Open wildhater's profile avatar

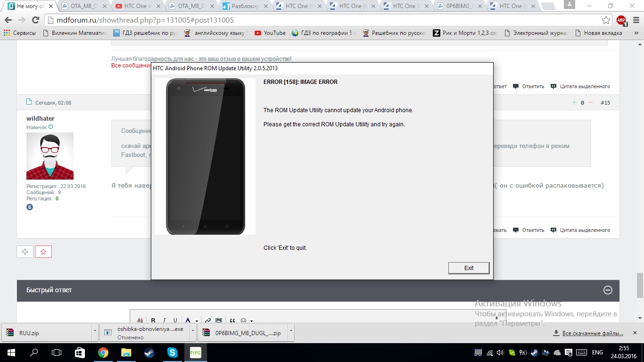[50, 156]
